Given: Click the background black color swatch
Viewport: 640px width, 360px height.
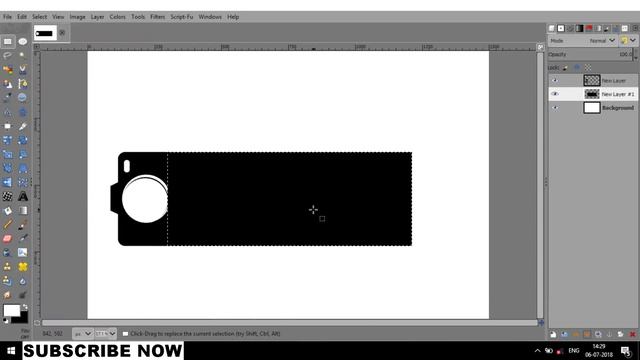Looking at the screenshot, I should [23, 318].
